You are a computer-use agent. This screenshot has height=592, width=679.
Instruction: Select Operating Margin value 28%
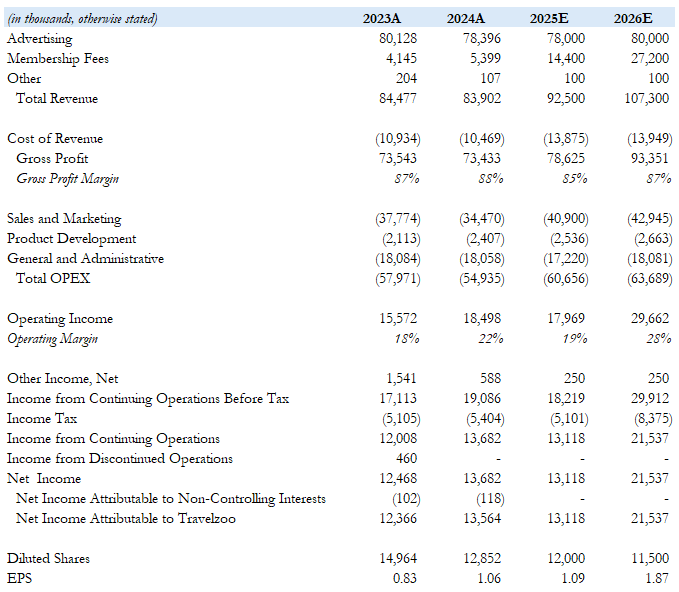(x=659, y=339)
